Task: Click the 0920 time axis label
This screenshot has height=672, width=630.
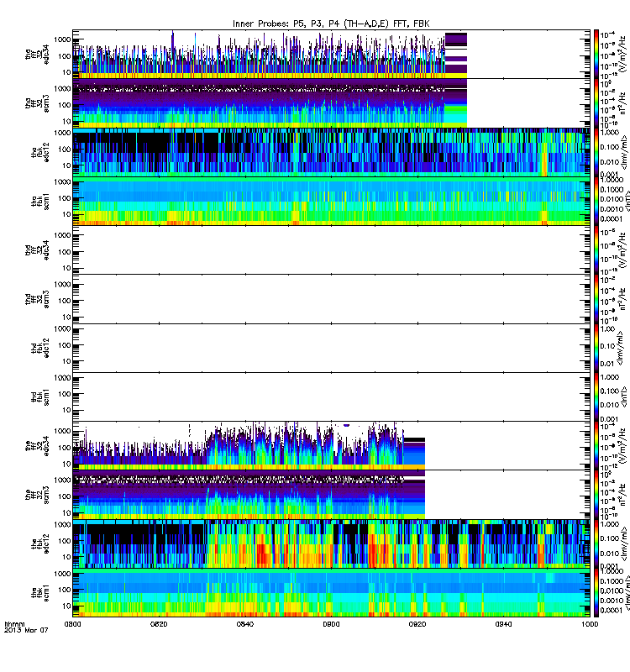Action: 417,624
